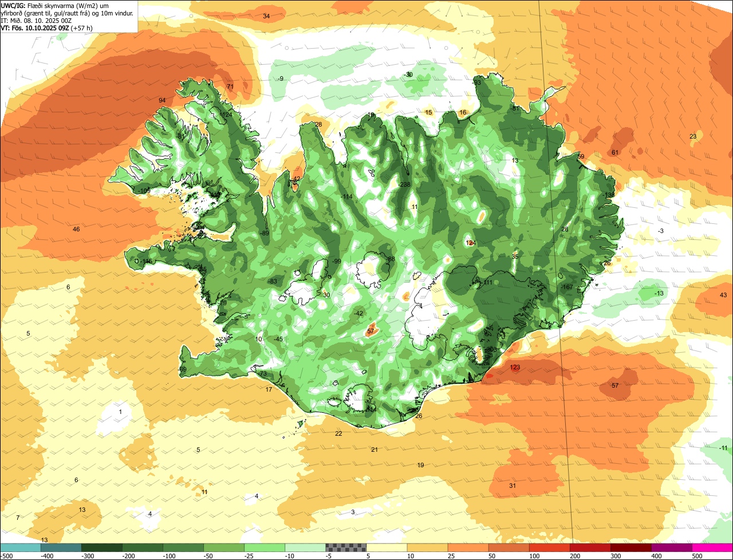Click the light orange 25 to 50 swatch

pyautogui.click(x=468, y=547)
